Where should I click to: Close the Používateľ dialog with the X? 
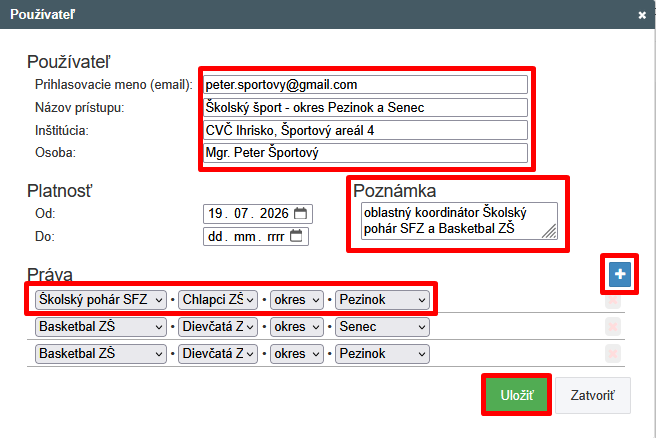(642, 15)
